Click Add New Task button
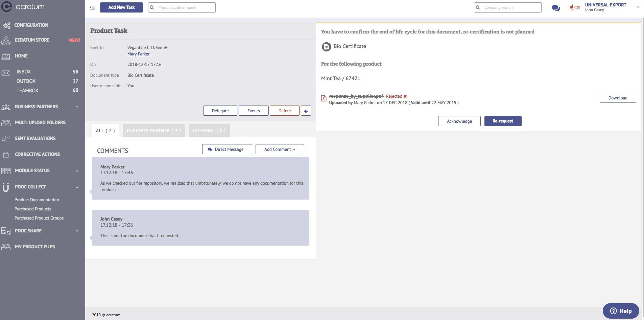The height and width of the screenshot is (320, 644). click(121, 7)
